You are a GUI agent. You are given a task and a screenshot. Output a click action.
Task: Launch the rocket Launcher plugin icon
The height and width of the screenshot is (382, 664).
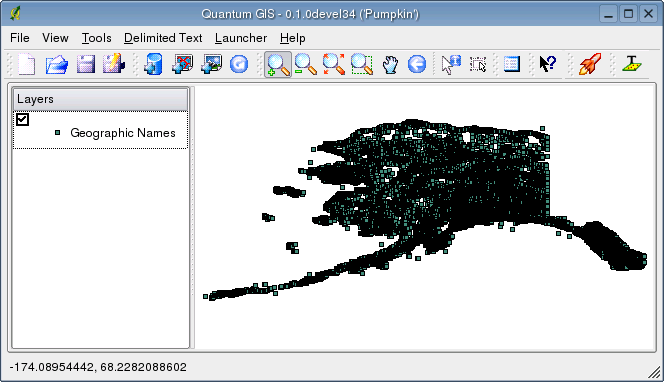tap(590, 64)
